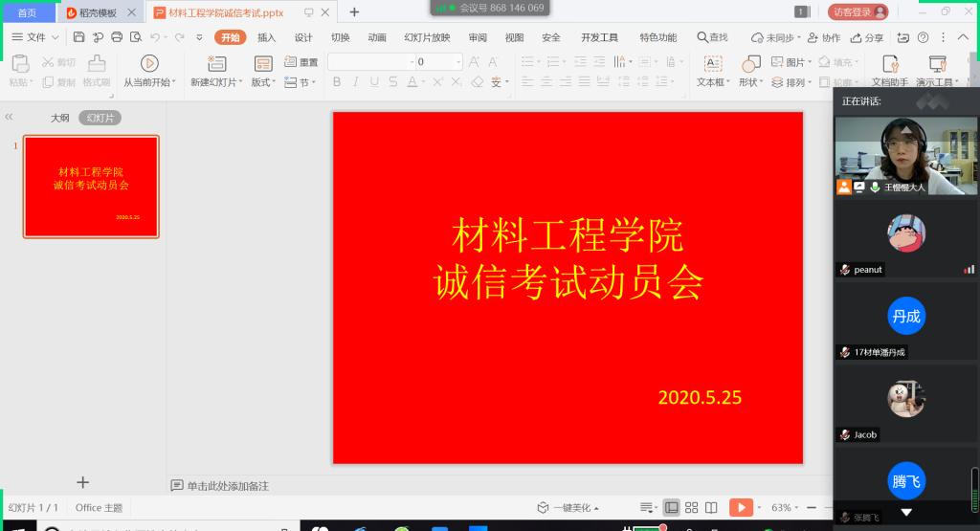
Task: Start slideshow from current slide (从当前开始)
Action: coord(149,63)
